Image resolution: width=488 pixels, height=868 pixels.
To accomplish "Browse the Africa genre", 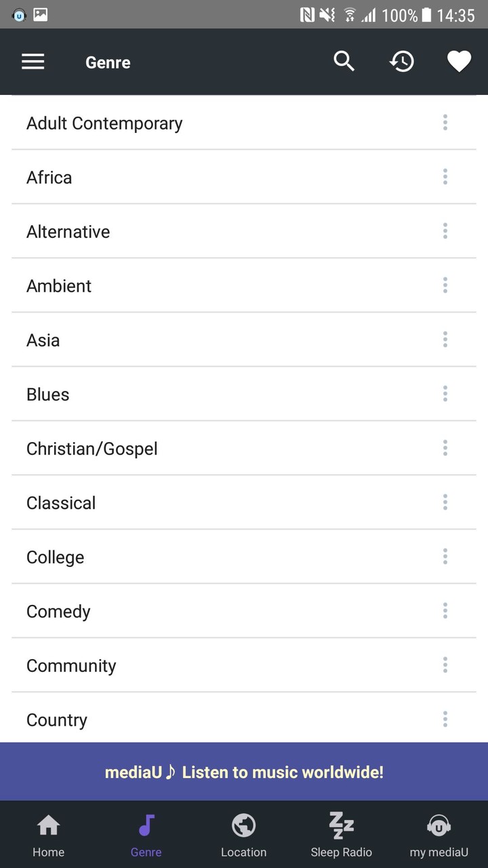I will click(x=49, y=178).
